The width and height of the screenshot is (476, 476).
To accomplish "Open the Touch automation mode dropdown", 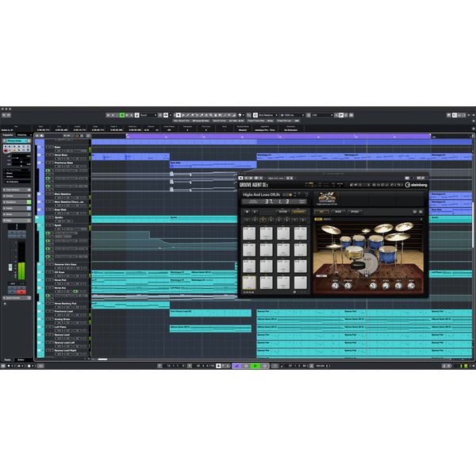I will pyautogui.click(x=149, y=115).
